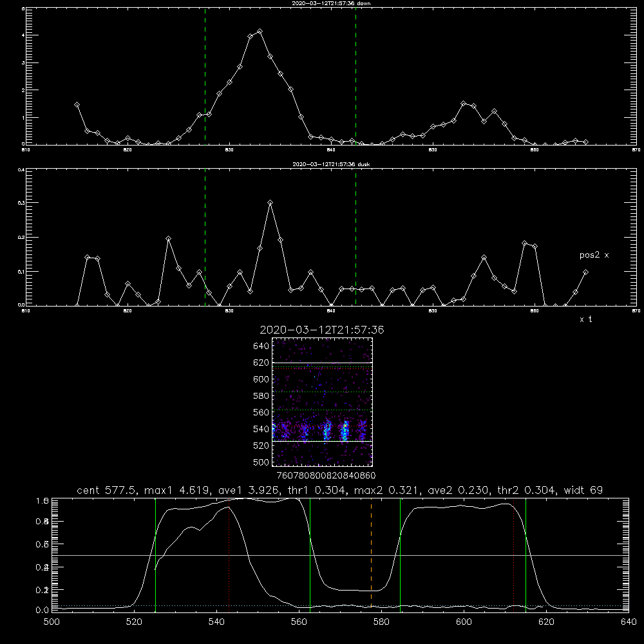Click the bottom plot x-axis label 580
644x644 pixels.
click(x=381, y=622)
